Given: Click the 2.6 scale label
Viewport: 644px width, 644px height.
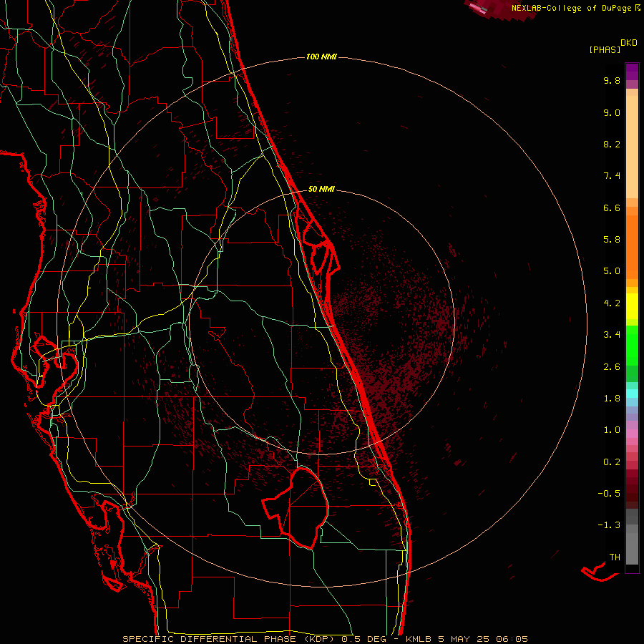Looking at the screenshot, I should (612, 367).
